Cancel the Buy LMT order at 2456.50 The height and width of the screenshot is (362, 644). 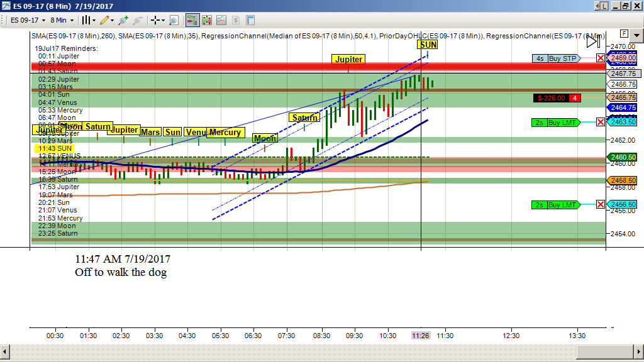click(x=601, y=204)
